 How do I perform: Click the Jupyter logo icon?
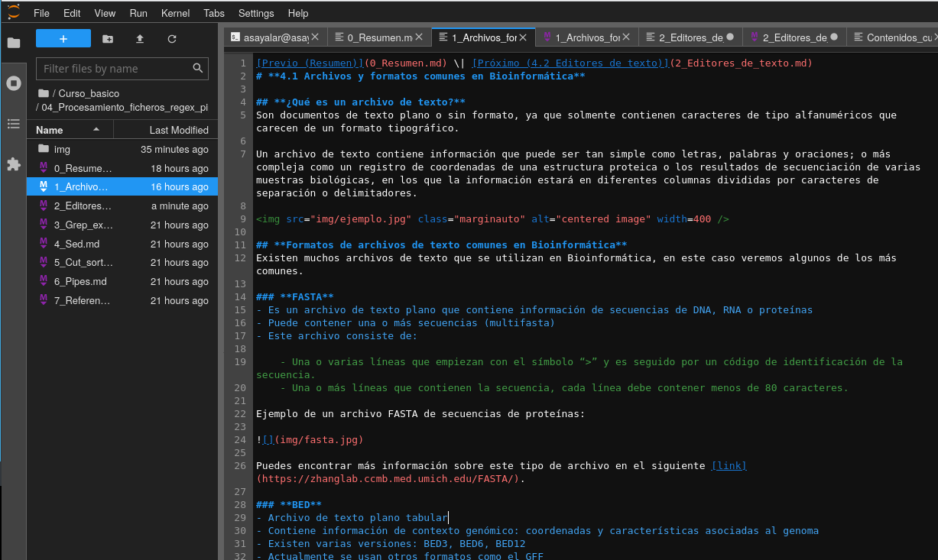[13, 12]
